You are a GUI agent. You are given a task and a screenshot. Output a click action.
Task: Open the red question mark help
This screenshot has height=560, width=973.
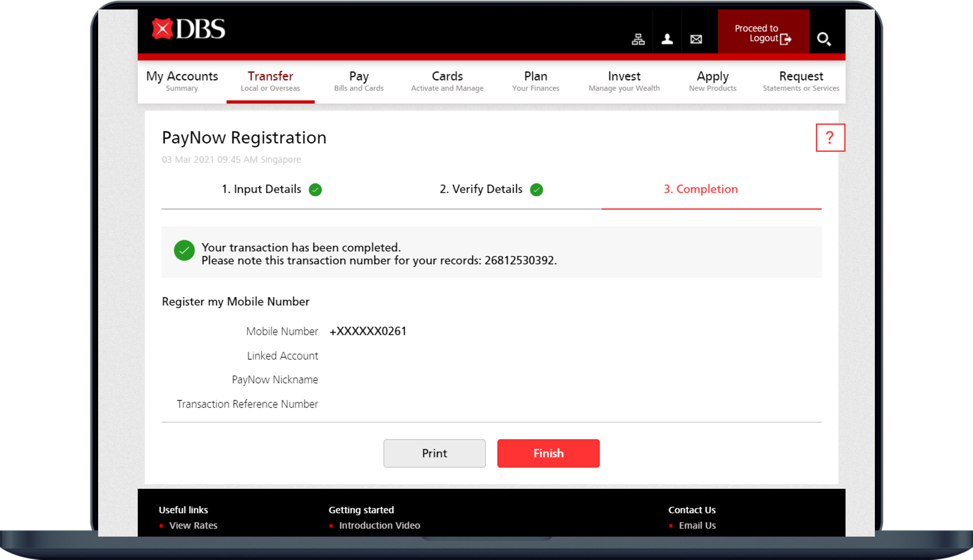(830, 138)
